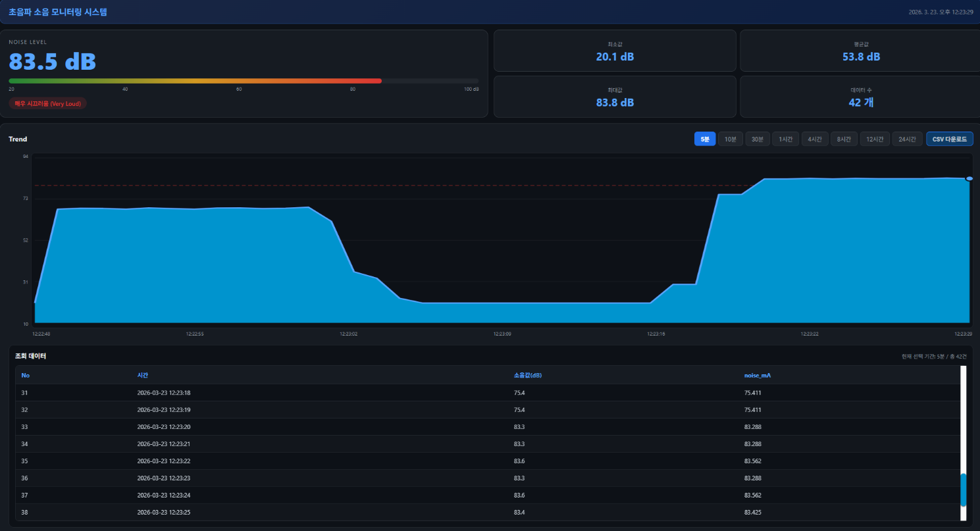Switch chart to 8시간 range
This screenshot has width=980, height=531.
tap(843, 139)
